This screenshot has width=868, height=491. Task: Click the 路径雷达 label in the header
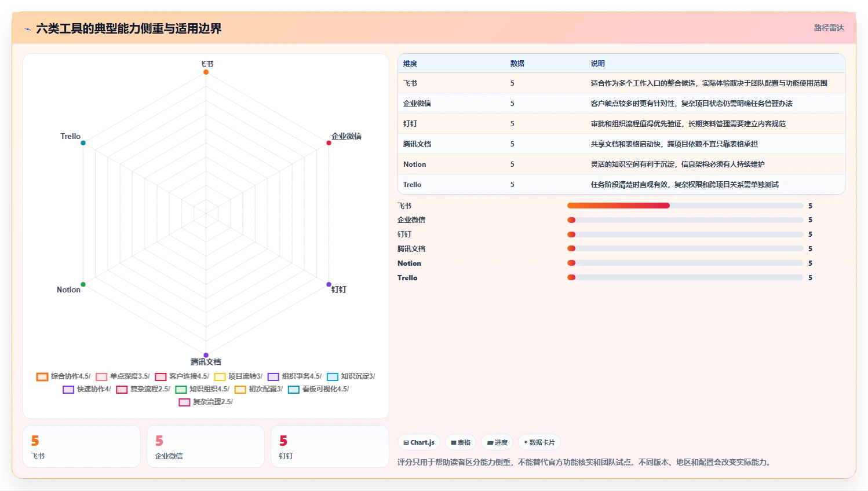pyautogui.click(x=829, y=28)
